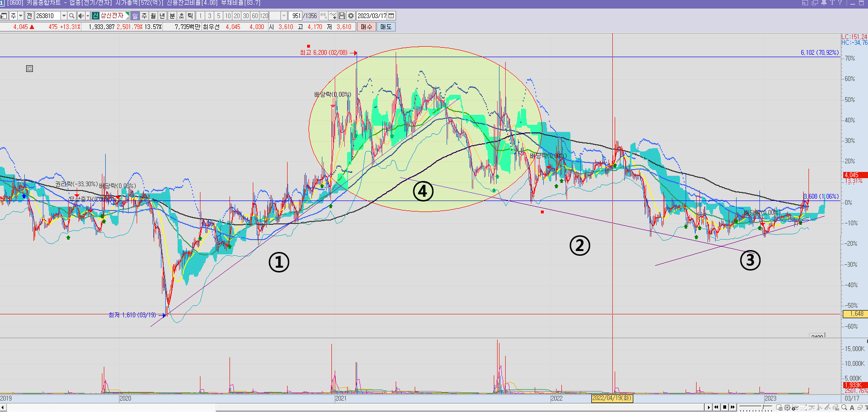Click the stock search magnifier icon
868x412 pixels.
71,16
